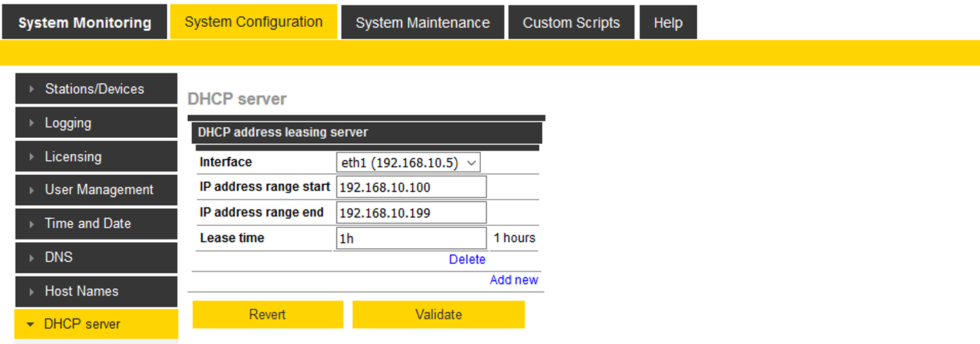
Task: Open the System Maintenance tab
Action: [422, 23]
